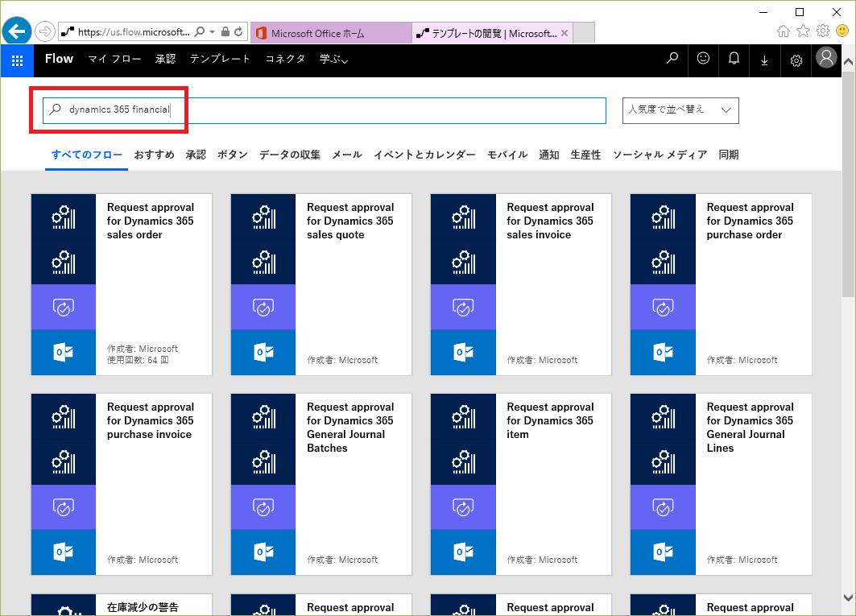The height and width of the screenshot is (616, 856).
Task: Open マイ フロー in the navigation bar
Action: coord(114,59)
